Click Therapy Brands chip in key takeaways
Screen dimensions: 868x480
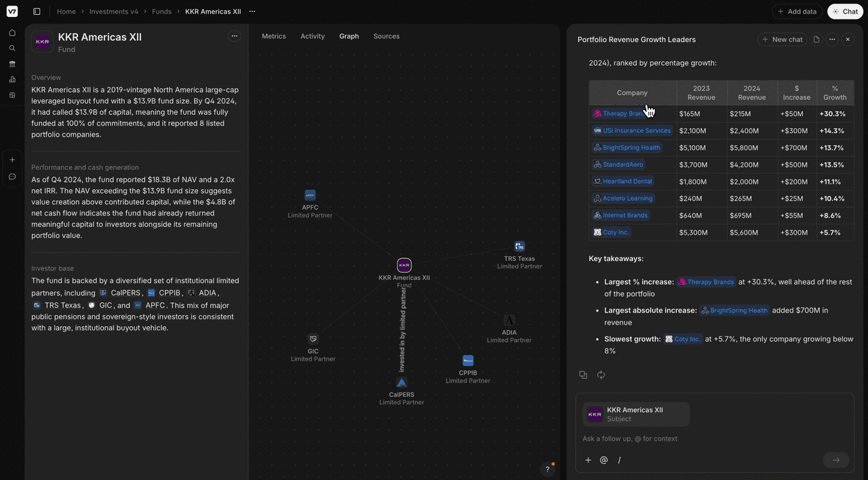pyautogui.click(x=707, y=282)
